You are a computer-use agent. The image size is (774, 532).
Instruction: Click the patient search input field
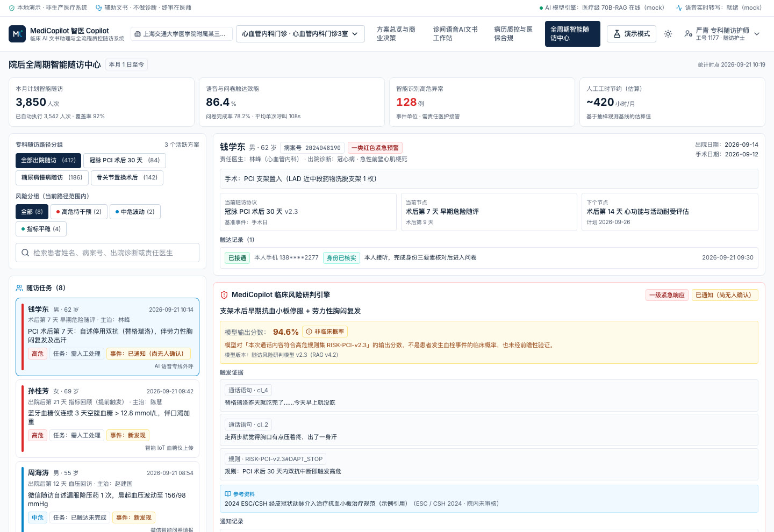[107, 253]
